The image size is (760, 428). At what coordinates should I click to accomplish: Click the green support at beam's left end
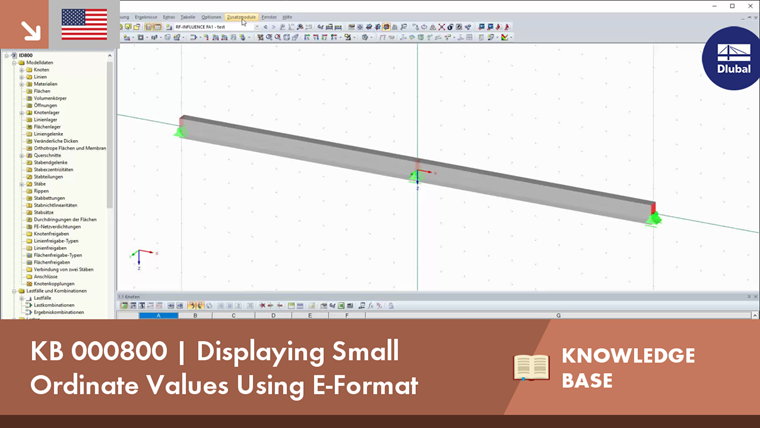click(x=180, y=131)
